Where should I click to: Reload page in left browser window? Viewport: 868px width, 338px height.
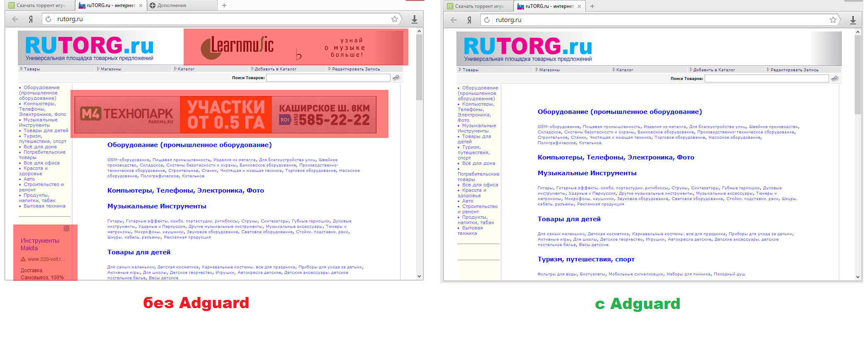click(48, 19)
